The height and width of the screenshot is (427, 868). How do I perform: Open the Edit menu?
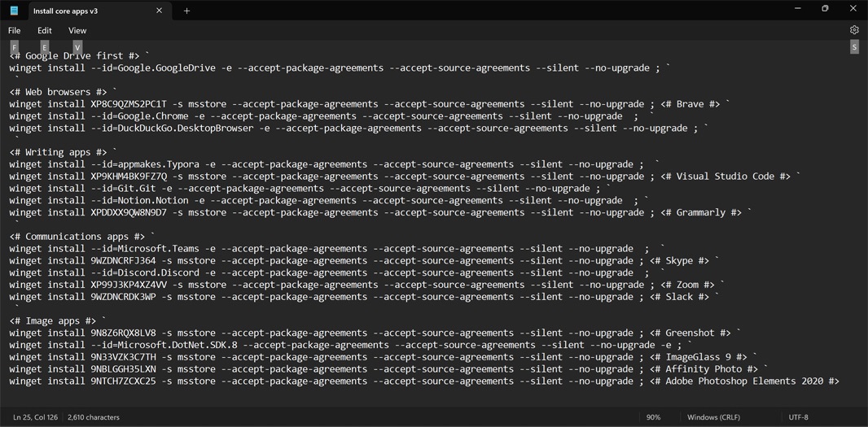coord(45,30)
